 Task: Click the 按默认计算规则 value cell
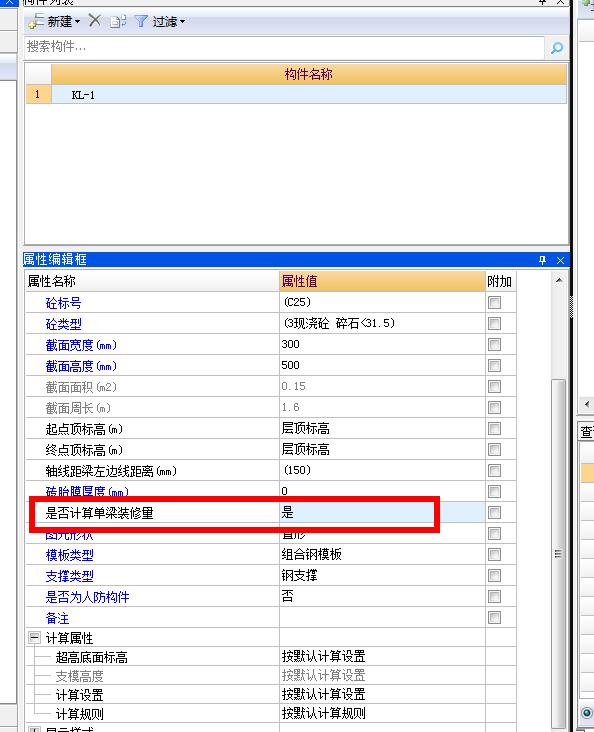382,713
